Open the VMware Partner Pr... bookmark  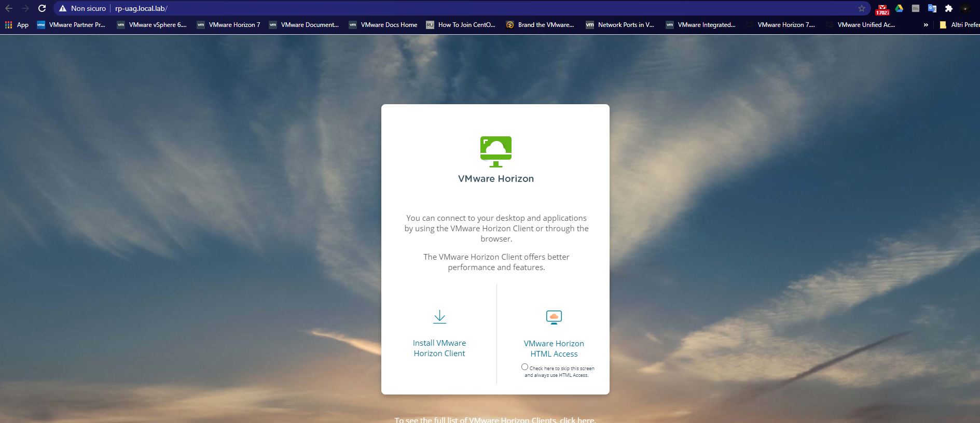pos(71,24)
